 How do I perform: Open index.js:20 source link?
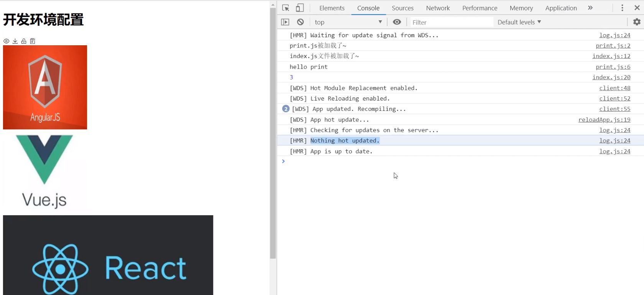611,77
